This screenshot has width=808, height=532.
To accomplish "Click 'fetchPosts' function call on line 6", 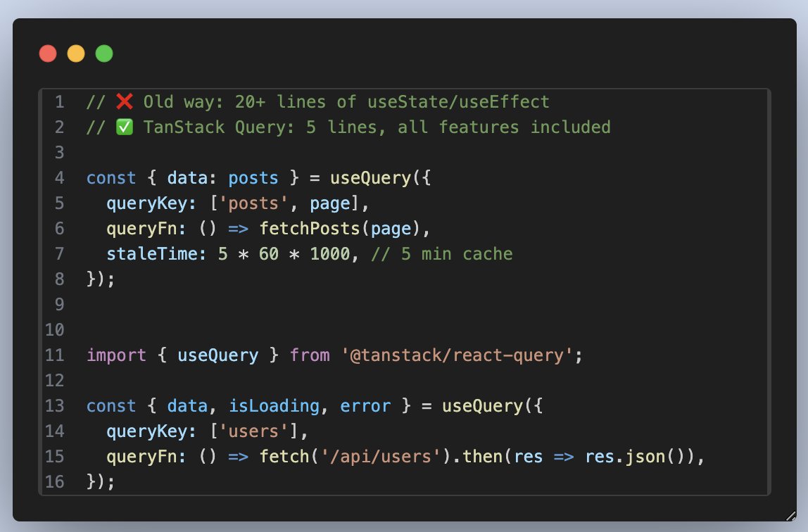I will [309, 228].
